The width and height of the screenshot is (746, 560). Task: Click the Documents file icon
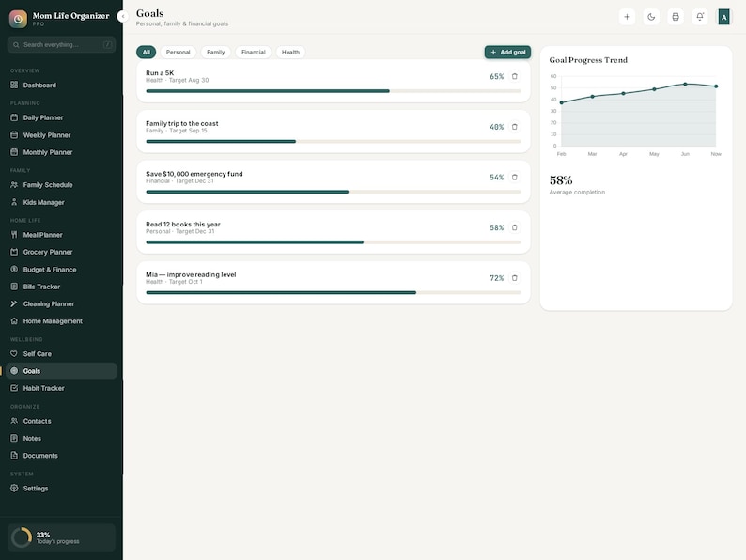14,456
